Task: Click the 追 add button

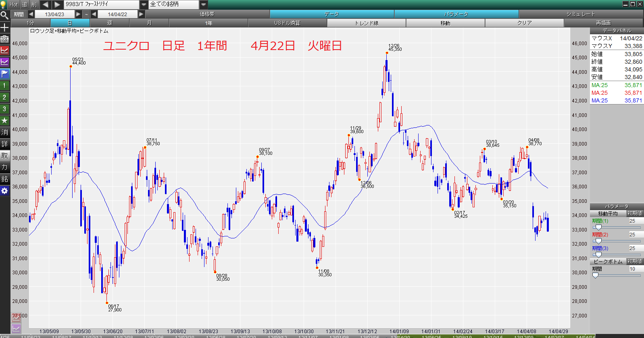Action: click(x=25, y=4)
